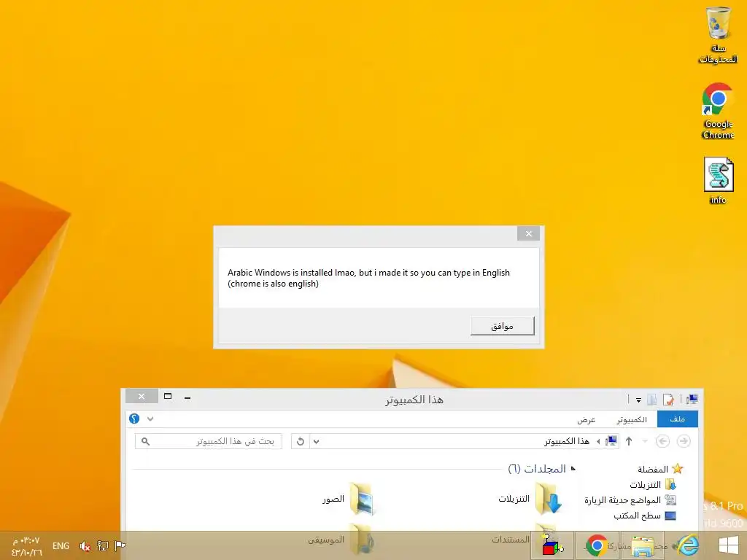Expand the breadcrumb arrow beside هذا الكمبيوتر
The width and height of the screenshot is (747, 560).
[598, 441]
